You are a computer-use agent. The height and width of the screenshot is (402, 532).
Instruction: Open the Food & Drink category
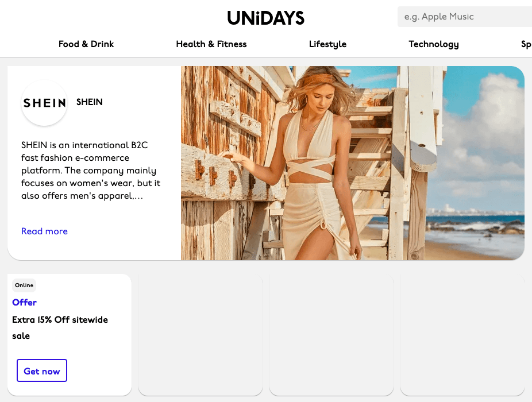coord(86,44)
